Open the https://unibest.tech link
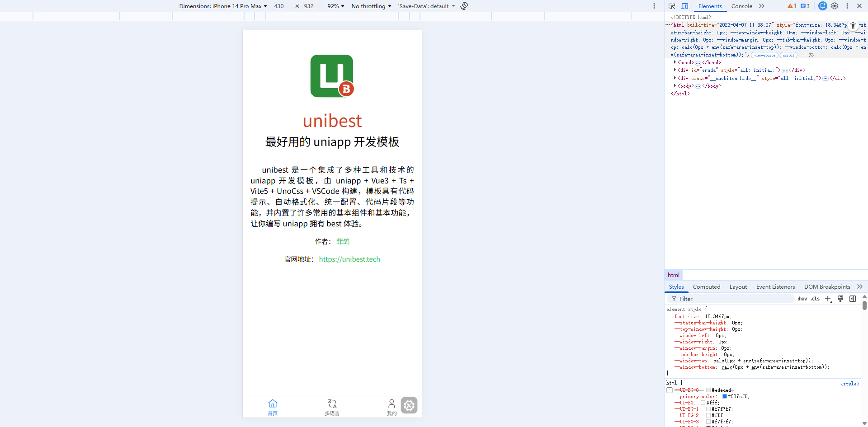 tap(349, 259)
